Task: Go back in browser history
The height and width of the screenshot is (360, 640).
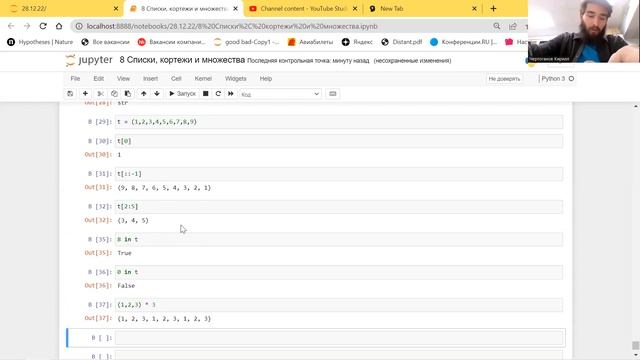Action: 11,26
